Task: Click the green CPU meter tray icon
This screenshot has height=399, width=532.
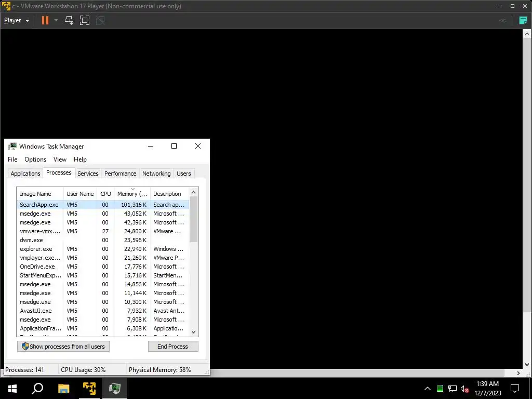Action: [440, 389]
